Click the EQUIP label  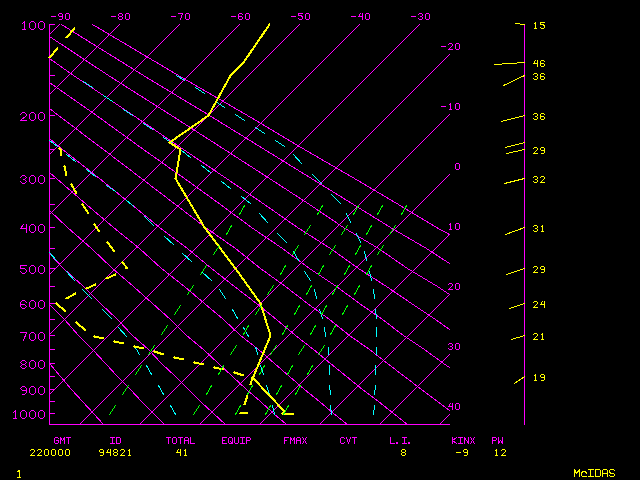pos(237,440)
